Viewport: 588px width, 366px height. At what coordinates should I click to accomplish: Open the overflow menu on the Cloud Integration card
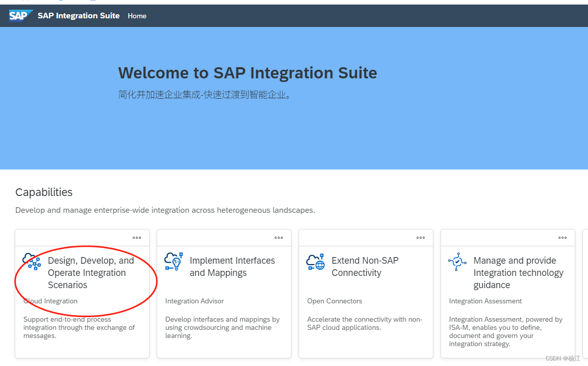coord(136,237)
